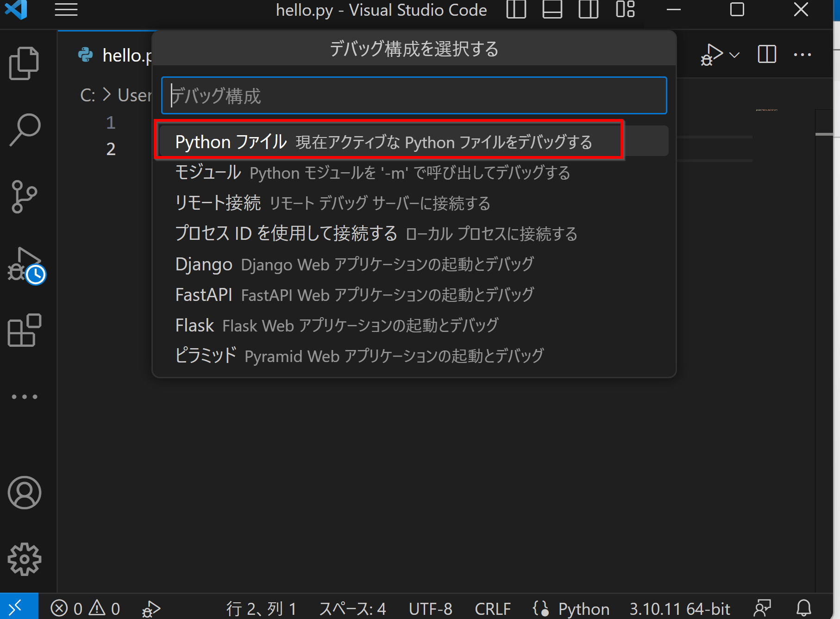The image size is (840, 619).
Task: Click the debug icon in status bar
Action: pos(151,609)
